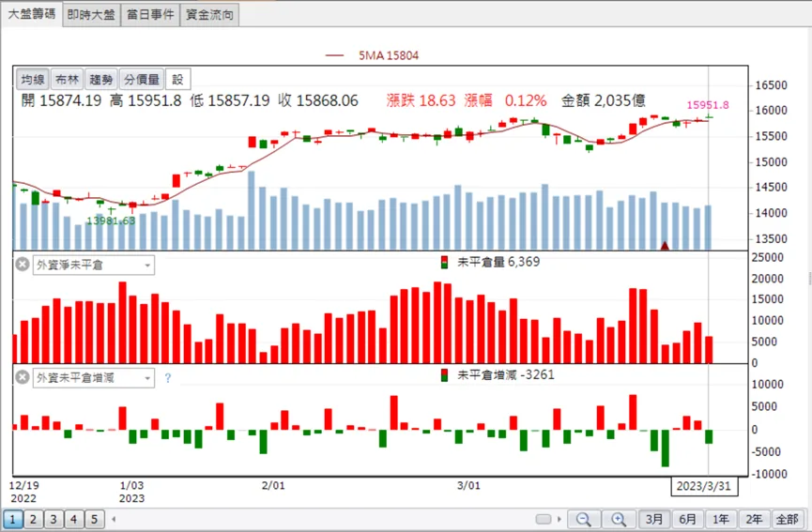The image size is (812, 532).
Task: Select the 6月 time range button
Action: pyautogui.click(x=687, y=519)
